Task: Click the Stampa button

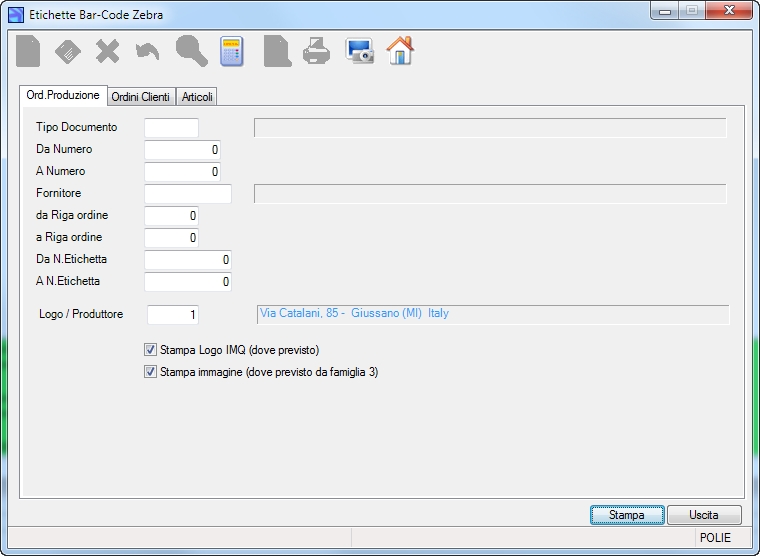Action: tap(627, 515)
